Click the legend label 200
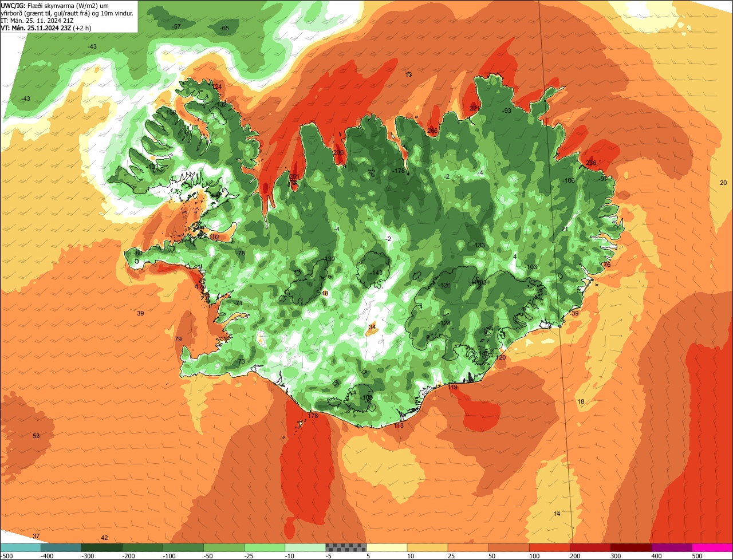Viewport: 733px width, 560px height. pyautogui.click(x=575, y=556)
